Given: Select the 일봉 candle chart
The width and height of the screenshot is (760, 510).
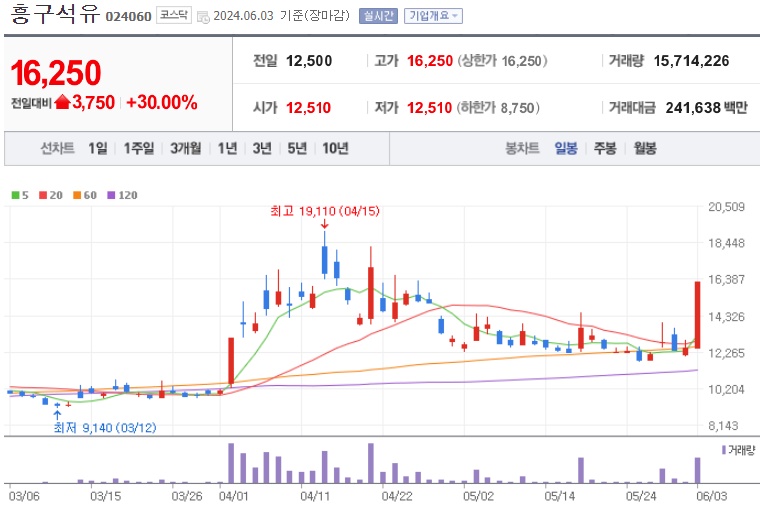Looking at the screenshot, I should coord(566,148).
